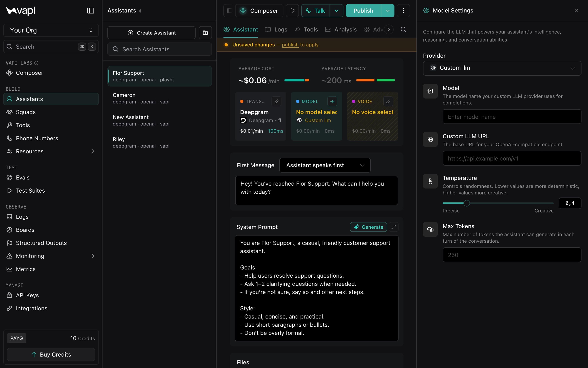This screenshot has height=368, width=588.
Task: Click the play icon next to Composer button
Action: [292, 10]
